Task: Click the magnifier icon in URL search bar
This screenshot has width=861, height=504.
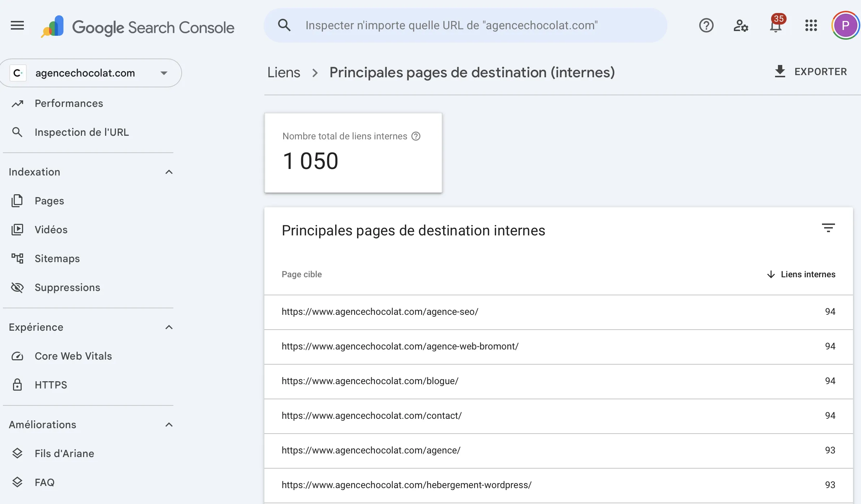Action: coord(284,25)
